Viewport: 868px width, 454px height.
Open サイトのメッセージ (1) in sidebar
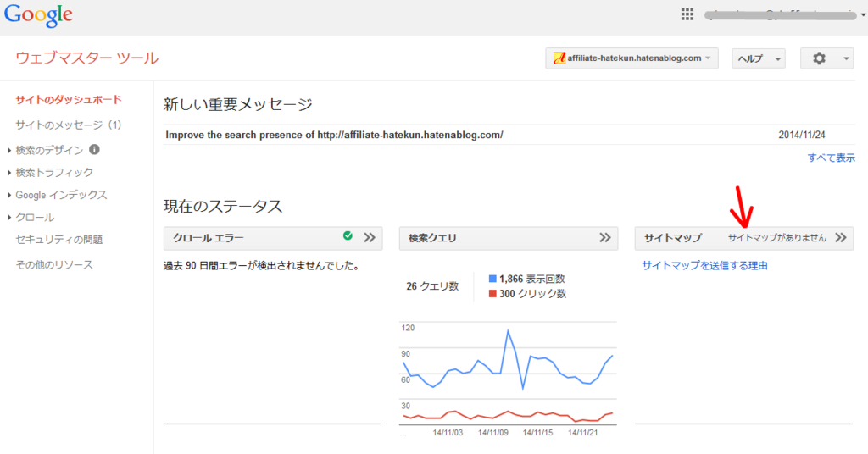coord(69,125)
